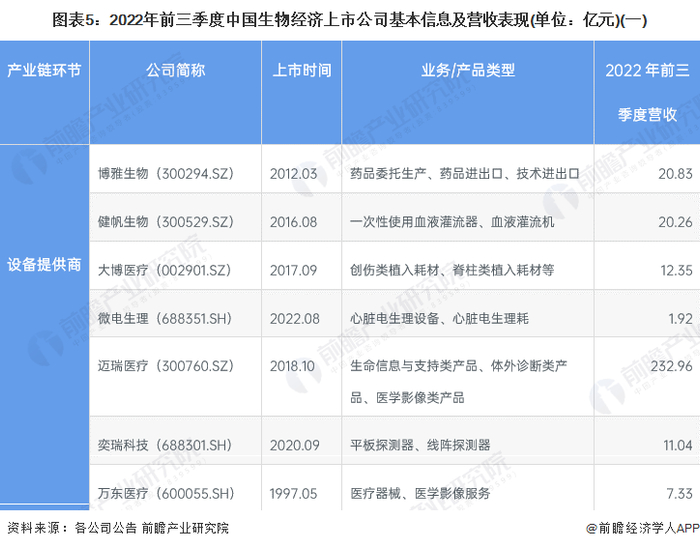This screenshot has width=700, height=548.
Task: Select listing date 2016.08
Action: click(293, 222)
